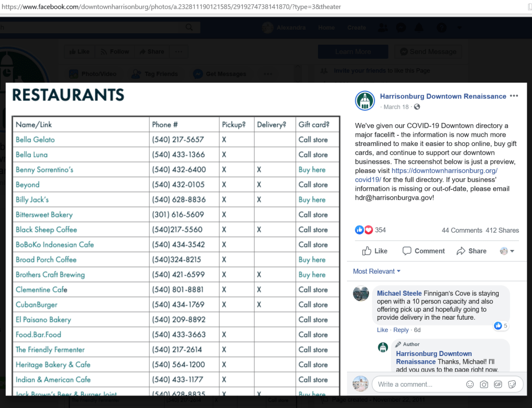Open the sticker picker icon
The height and width of the screenshot is (408, 532).
(512, 384)
